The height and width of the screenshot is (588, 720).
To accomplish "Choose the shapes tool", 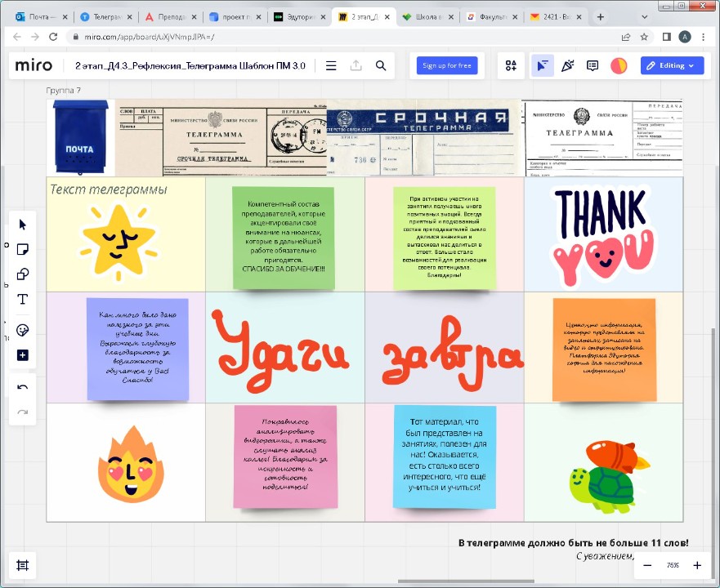I will (22, 274).
